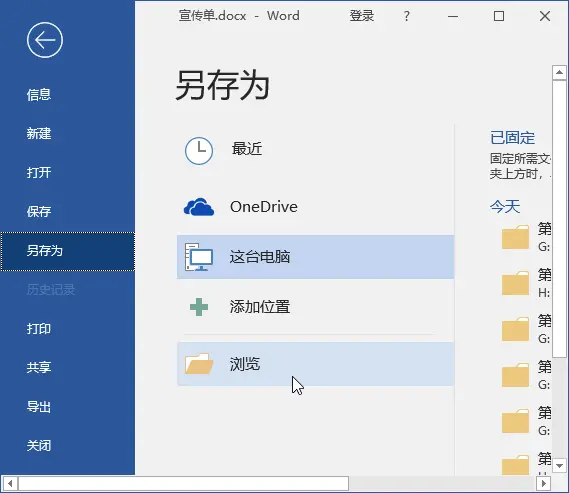Go to the 打开 page
The image size is (569, 493).
(39, 172)
